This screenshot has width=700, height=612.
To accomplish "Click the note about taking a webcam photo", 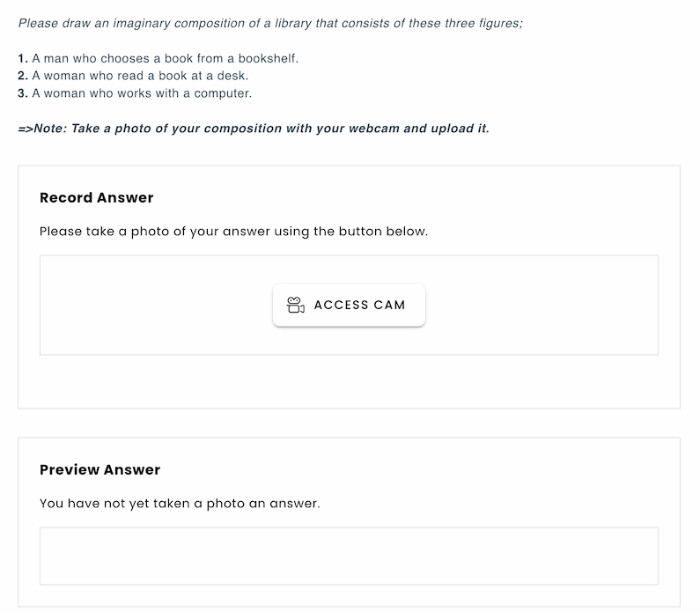I will pos(254,129).
